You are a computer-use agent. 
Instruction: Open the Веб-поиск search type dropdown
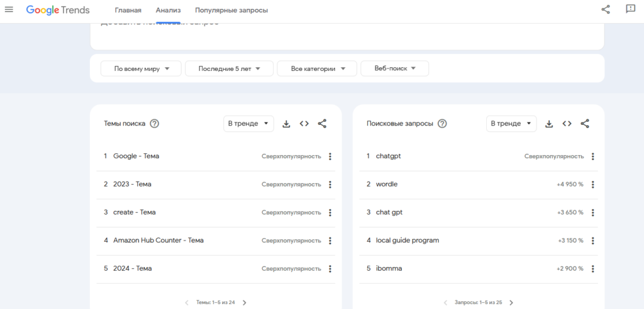[395, 68]
